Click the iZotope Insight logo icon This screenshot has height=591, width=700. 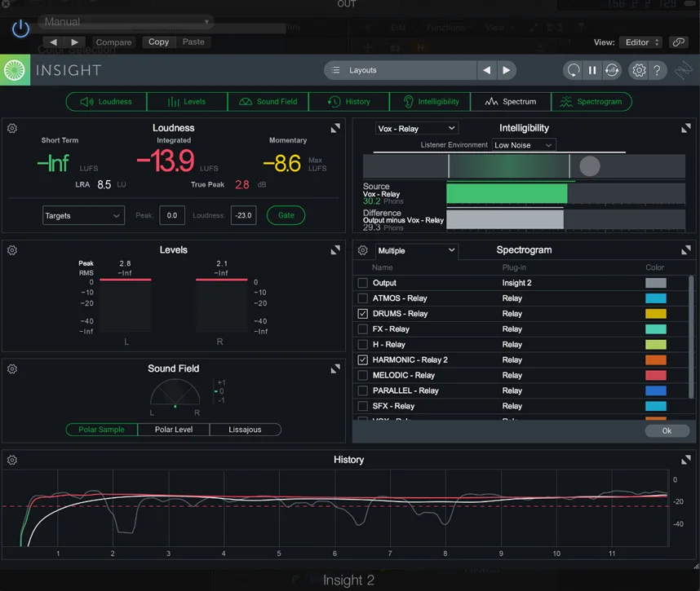pyautogui.click(x=15, y=70)
